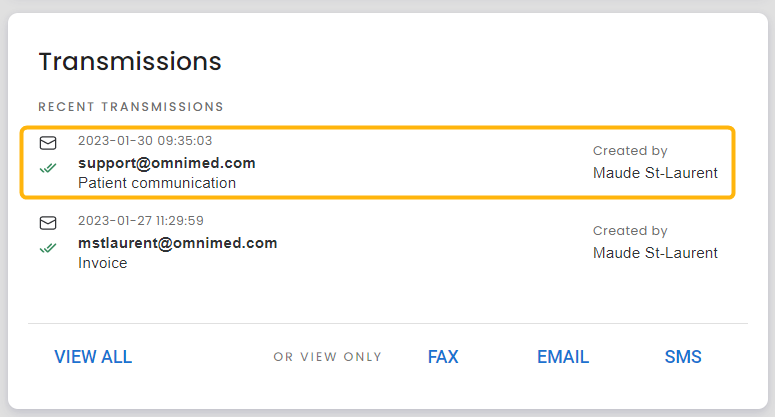This screenshot has height=417, width=775.
Task: Click Maude St-Laurent creator on Invoice row
Action: click(655, 253)
